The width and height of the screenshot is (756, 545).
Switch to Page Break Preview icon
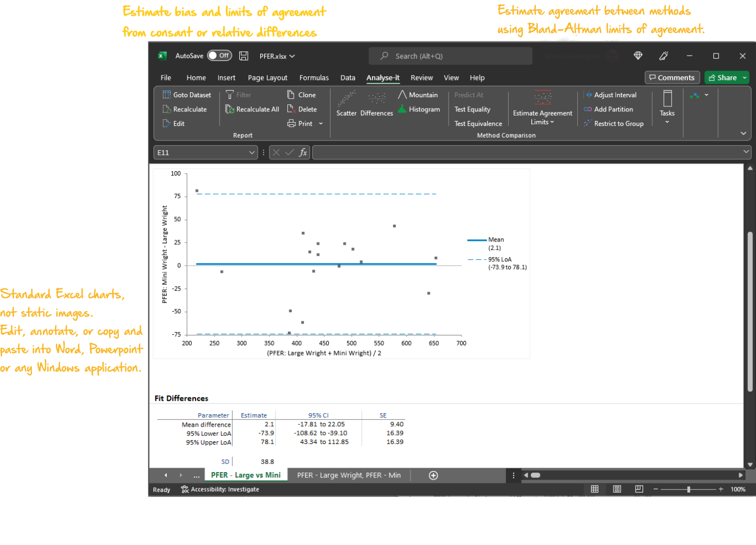click(639, 489)
